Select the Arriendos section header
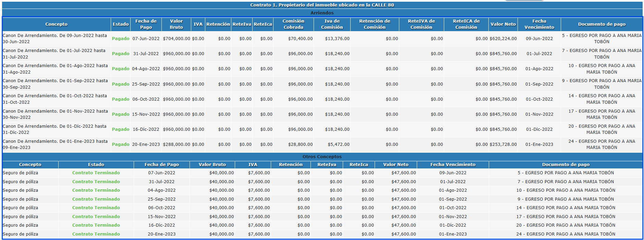 click(322, 13)
